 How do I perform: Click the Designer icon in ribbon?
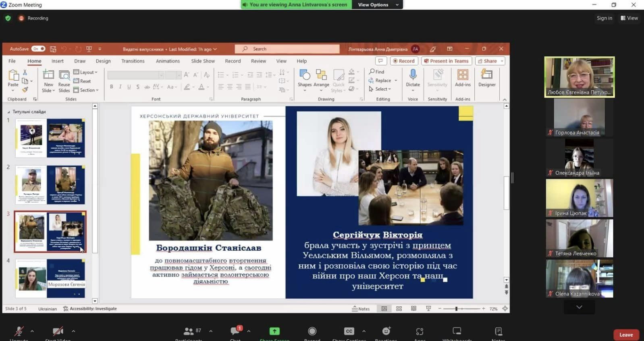(487, 75)
